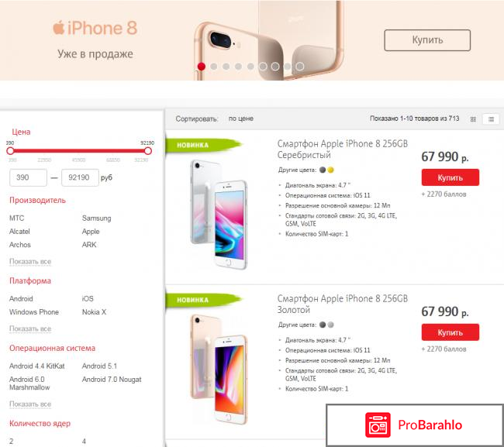
Task: Click the minimum price input field
Action: [28, 177]
